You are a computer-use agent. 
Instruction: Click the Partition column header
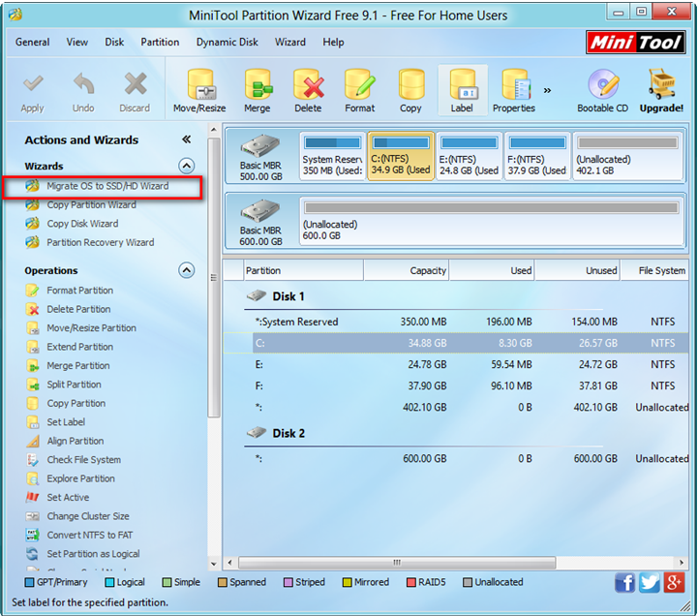pyautogui.click(x=304, y=270)
